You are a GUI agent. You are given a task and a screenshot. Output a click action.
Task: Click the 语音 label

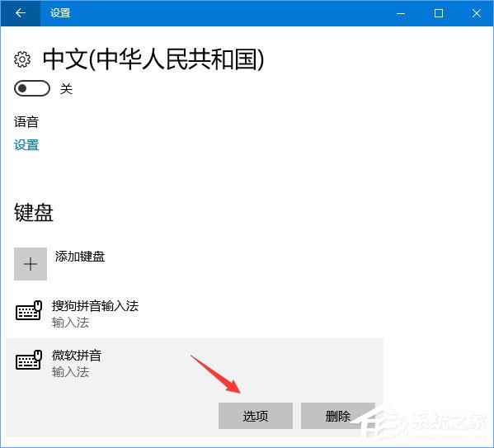tap(26, 122)
